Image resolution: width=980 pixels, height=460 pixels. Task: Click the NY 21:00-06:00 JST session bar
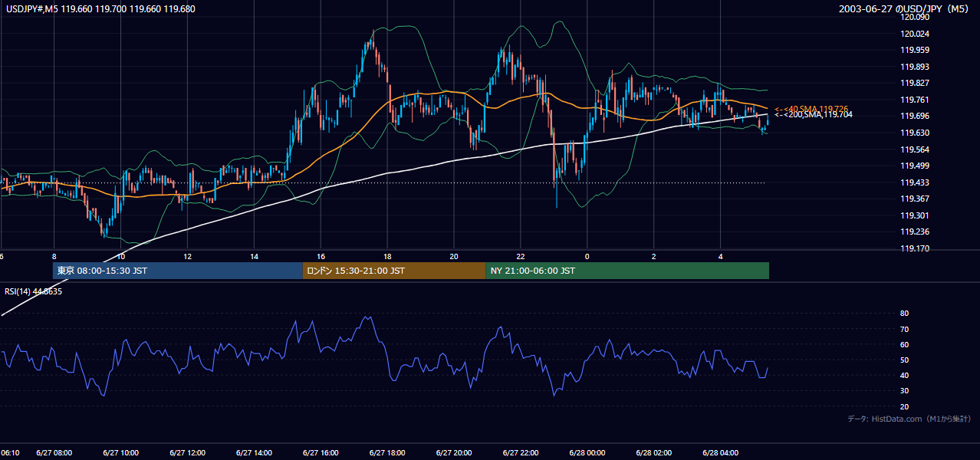(x=627, y=271)
